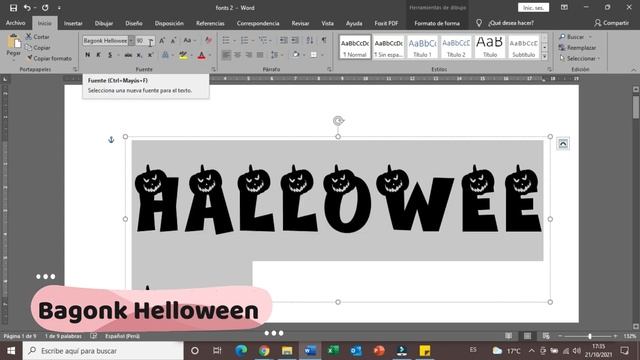Switch to Read Mode view icon
Viewport: 640px width, 360px height.
click(508, 336)
